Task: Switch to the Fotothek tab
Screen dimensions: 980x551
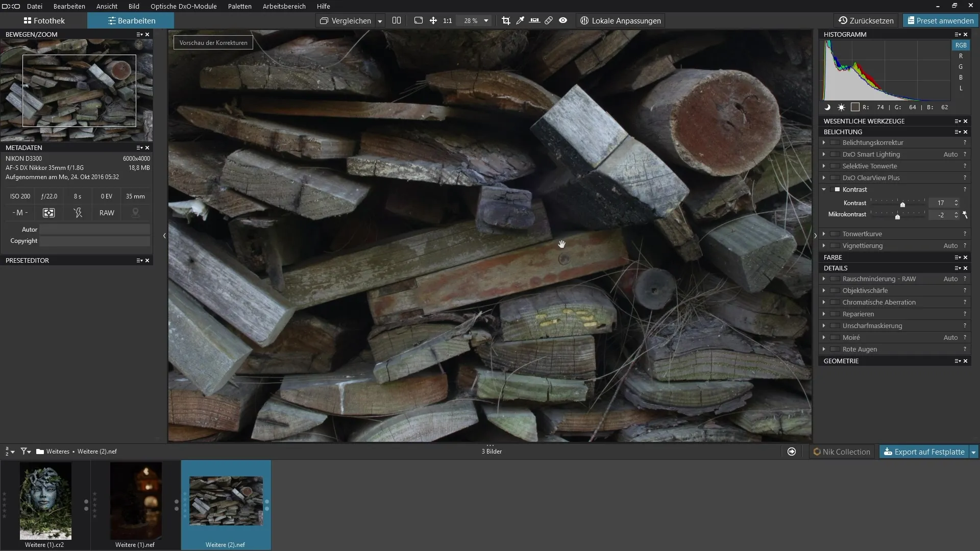Action: tap(44, 20)
